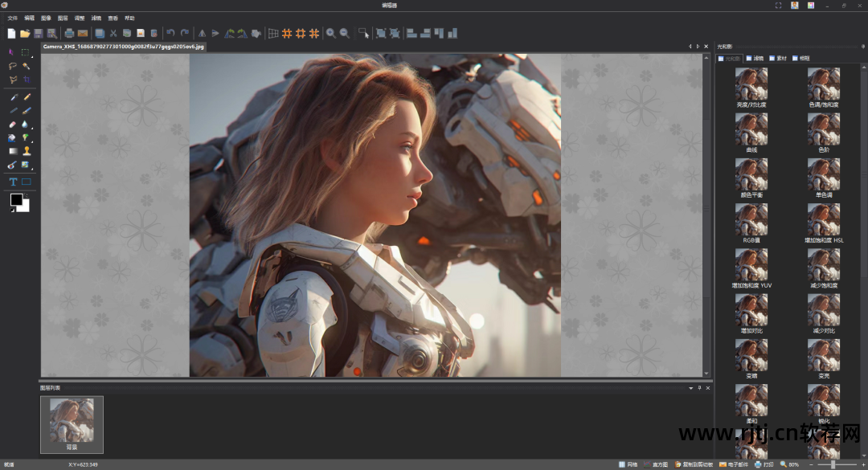Toggle the 网格 grid option in status bar

pos(628,464)
